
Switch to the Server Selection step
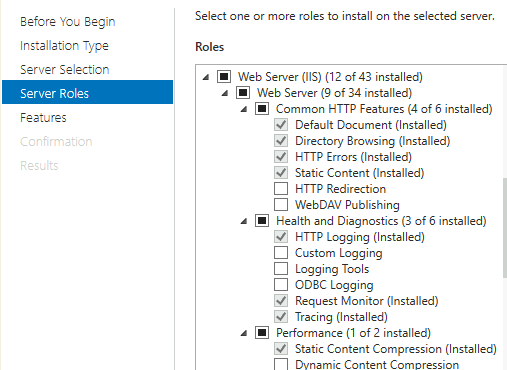click(65, 70)
